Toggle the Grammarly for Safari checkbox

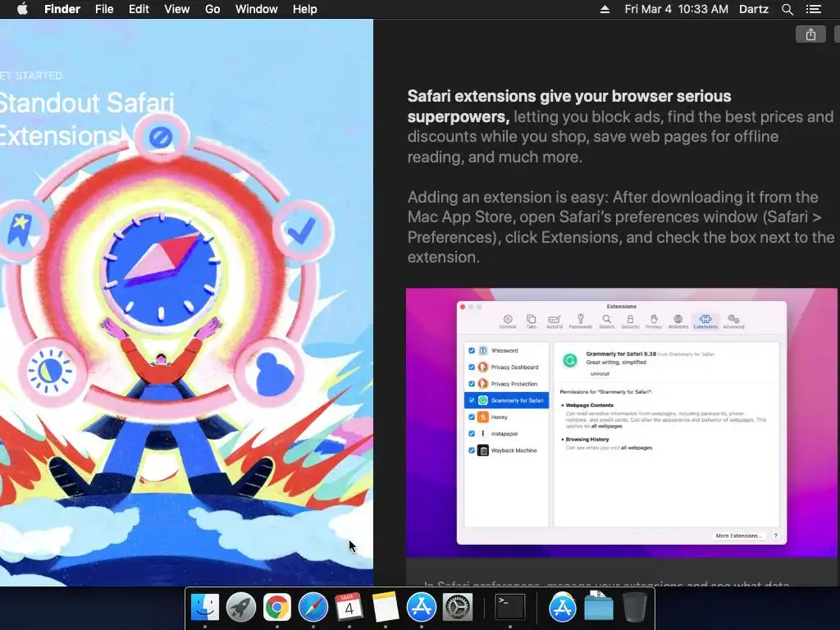coord(472,400)
